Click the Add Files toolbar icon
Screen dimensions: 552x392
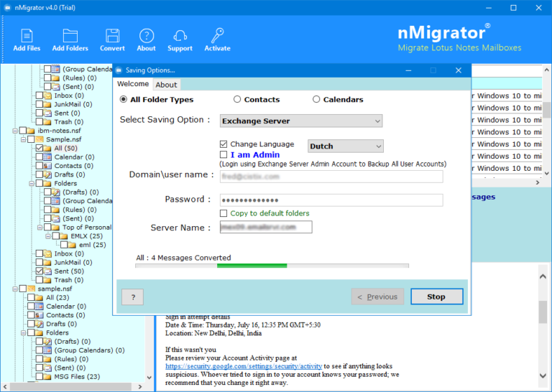point(27,37)
